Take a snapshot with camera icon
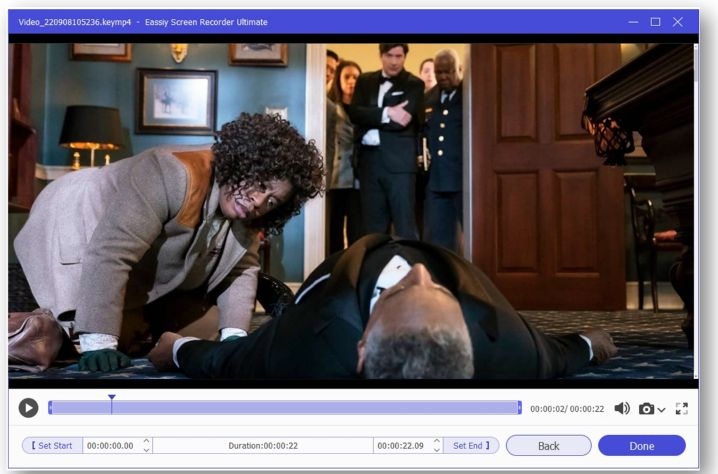 click(x=646, y=409)
